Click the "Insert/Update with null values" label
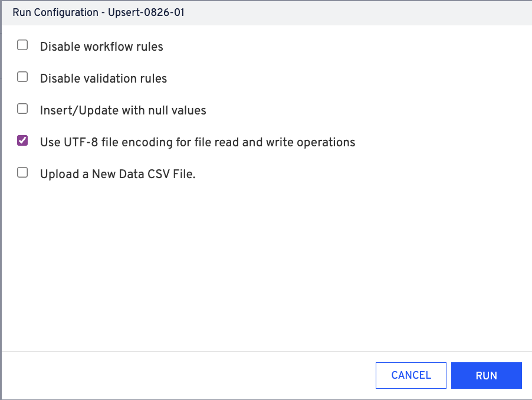 pos(123,110)
